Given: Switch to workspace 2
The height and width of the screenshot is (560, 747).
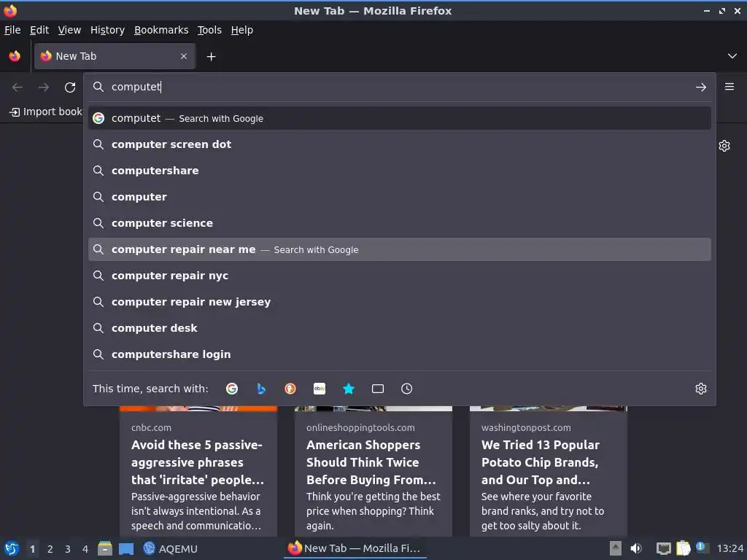Looking at the screenshot, I should (50, 549).
